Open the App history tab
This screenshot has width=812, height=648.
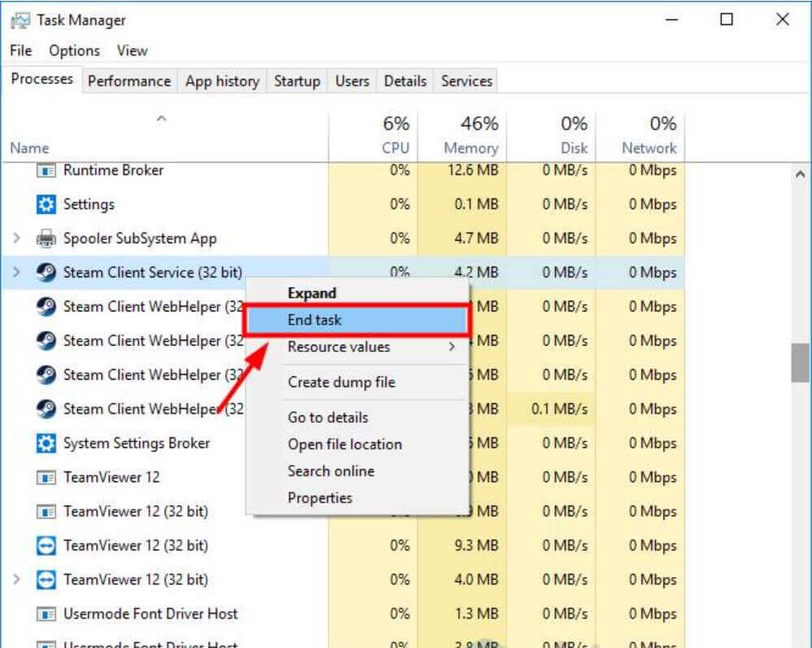(x=222, y=81)
